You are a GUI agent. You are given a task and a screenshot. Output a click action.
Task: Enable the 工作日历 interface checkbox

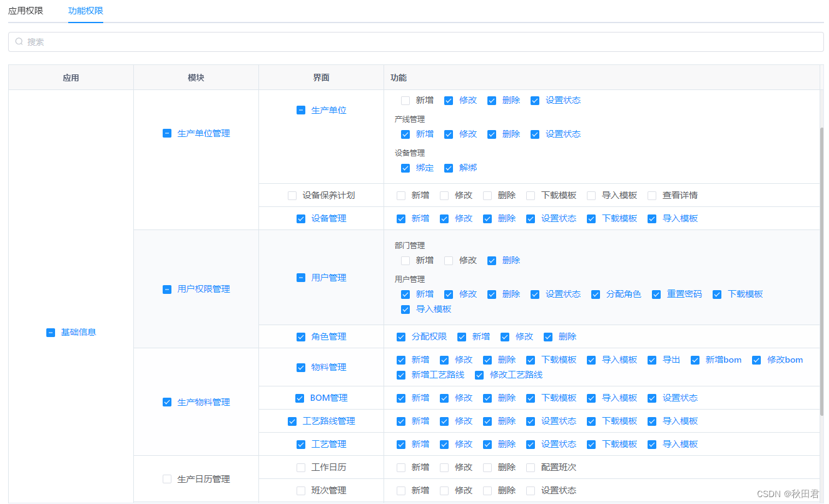tap(301, 467)
